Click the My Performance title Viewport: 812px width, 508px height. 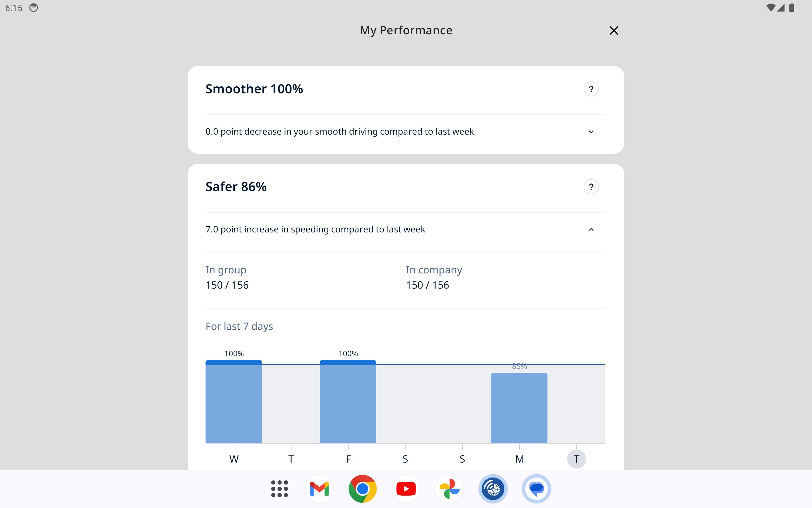click(x=406, y=30)
